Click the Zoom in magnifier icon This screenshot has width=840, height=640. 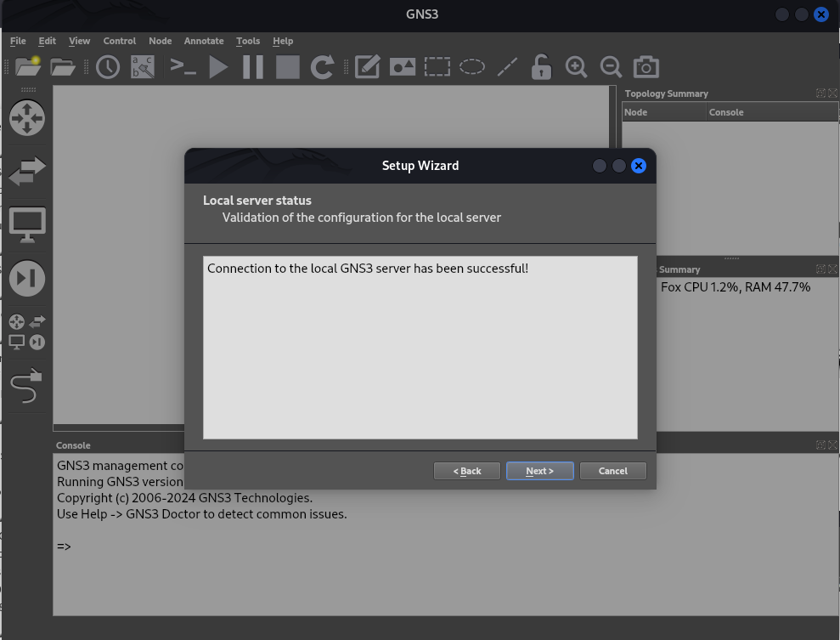[577, 67]
